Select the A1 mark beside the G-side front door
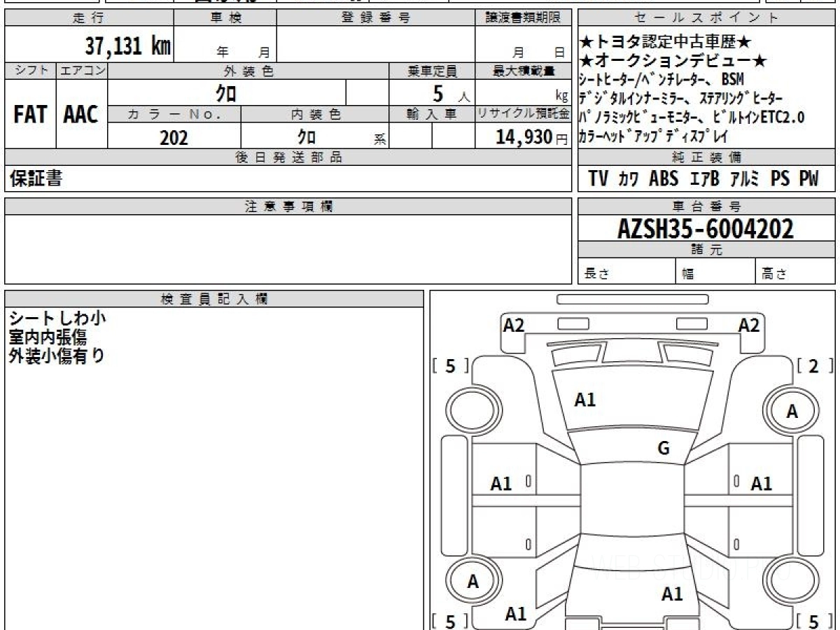This screenshot has width=840, height=630. click(761, 483)
